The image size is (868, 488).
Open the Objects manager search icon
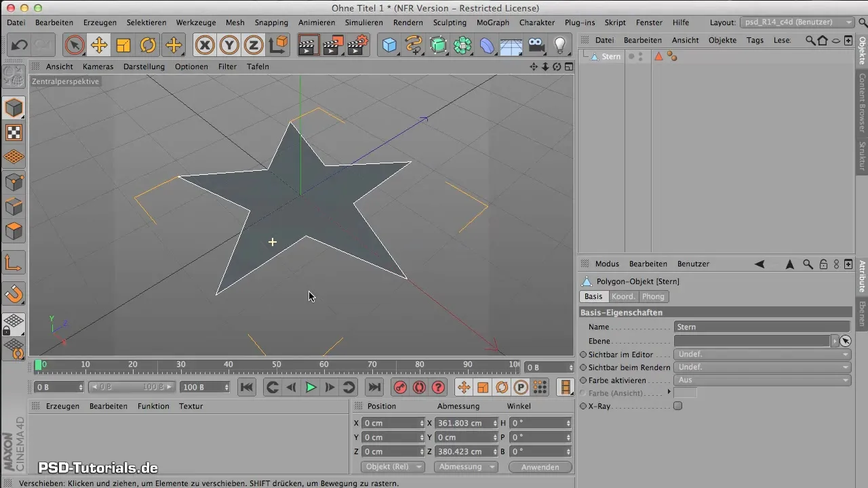click(810, 41)
